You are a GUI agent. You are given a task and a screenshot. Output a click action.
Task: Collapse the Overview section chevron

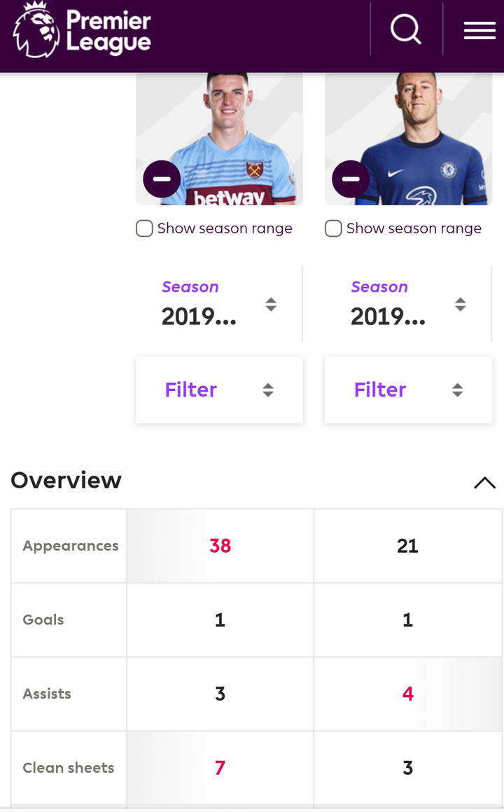pos(484,482)
